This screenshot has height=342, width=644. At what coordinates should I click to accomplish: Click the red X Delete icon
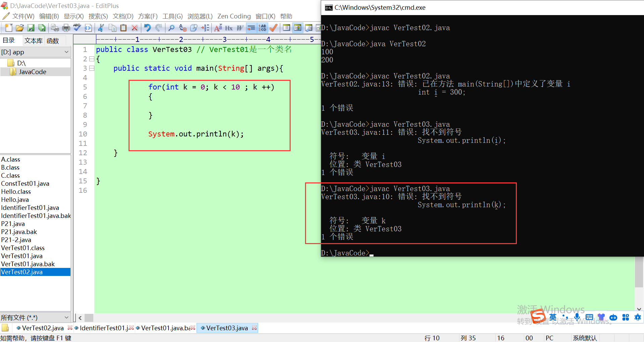click(x=135, y=28)
